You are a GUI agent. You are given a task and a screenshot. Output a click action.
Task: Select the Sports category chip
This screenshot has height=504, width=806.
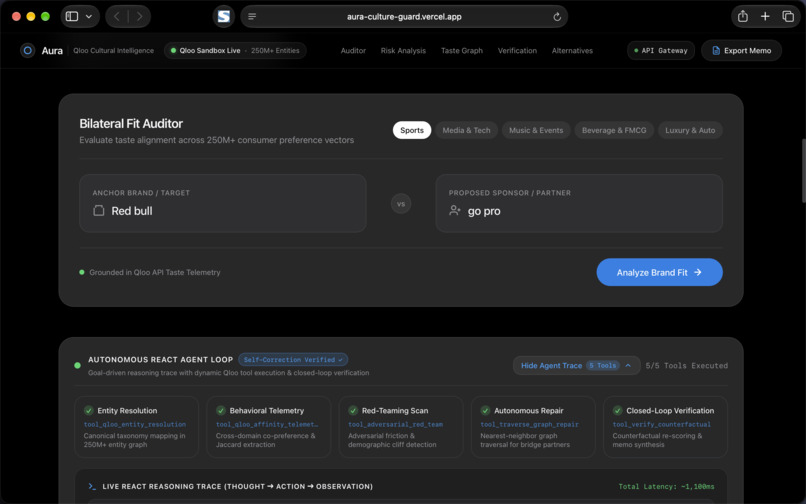[412, 130]
